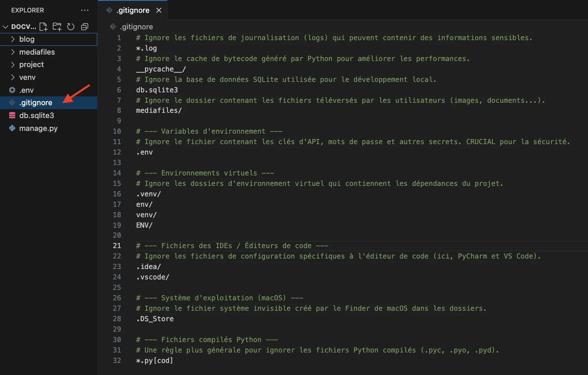Image resolution: width=588 pixels, height=375 pixels.
Task: Open .gitignore file in the Explorer tree
Action: [36, 103]
